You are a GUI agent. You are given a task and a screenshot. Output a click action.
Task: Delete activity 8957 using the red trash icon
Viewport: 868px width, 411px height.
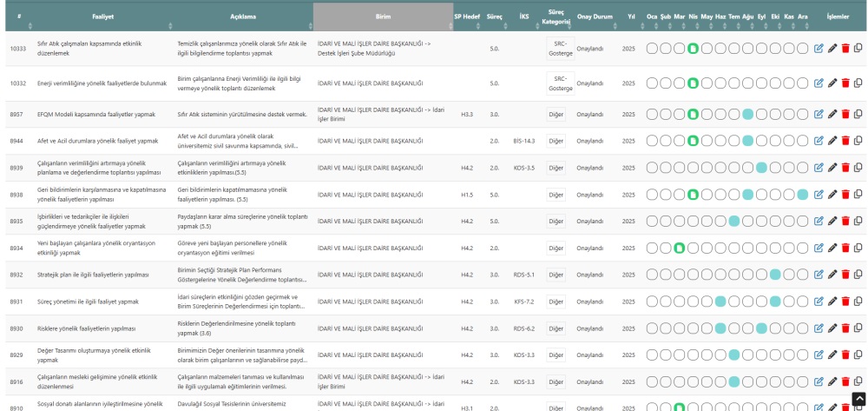(845, 114)
